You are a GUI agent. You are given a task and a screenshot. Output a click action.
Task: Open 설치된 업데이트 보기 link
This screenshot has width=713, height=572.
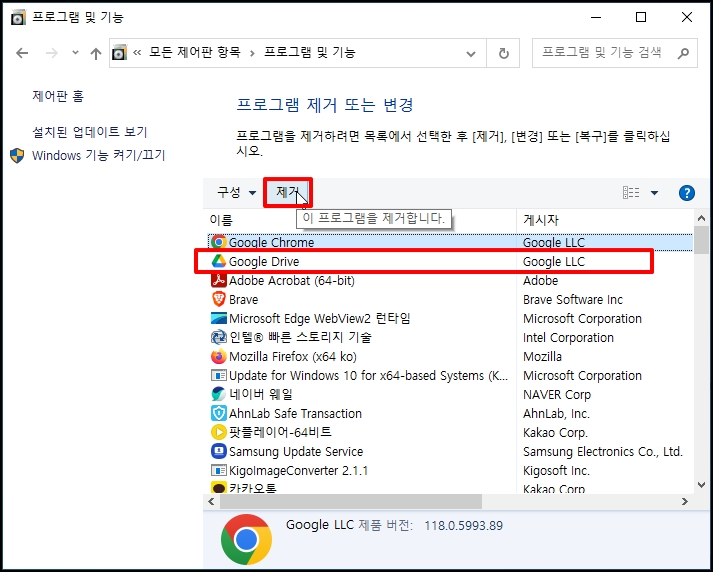pyautogui.click(x=90, y=132)
